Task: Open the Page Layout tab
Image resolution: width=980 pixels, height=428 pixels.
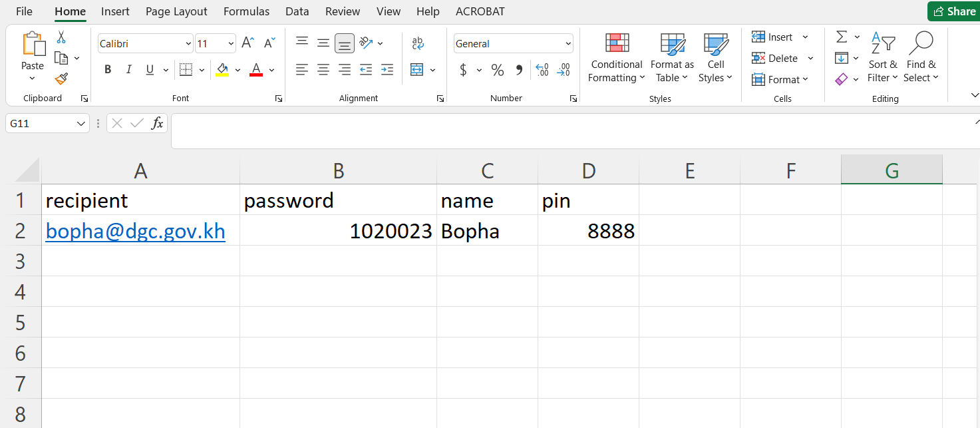Action: pyautogui.click(x=176, y=11)
